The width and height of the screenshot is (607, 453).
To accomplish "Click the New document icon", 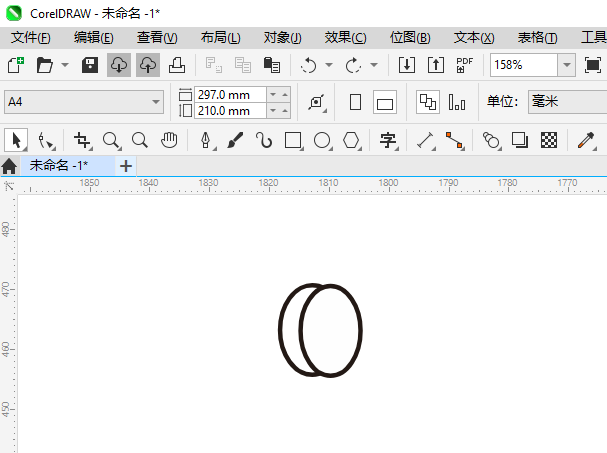I will (x=16, y=65).
